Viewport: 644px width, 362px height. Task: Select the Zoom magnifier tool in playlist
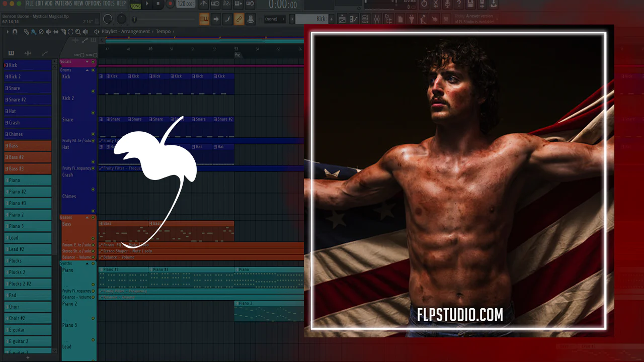pos(78,32)
